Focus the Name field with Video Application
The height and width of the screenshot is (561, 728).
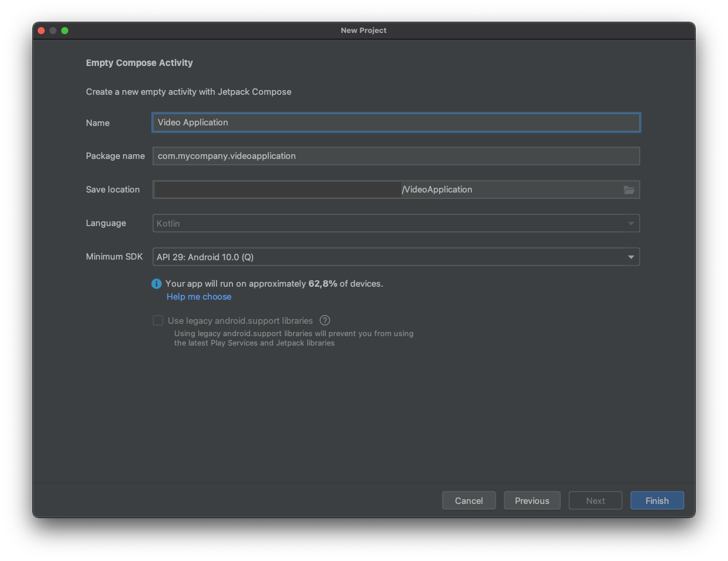click(x=395, y=122)
